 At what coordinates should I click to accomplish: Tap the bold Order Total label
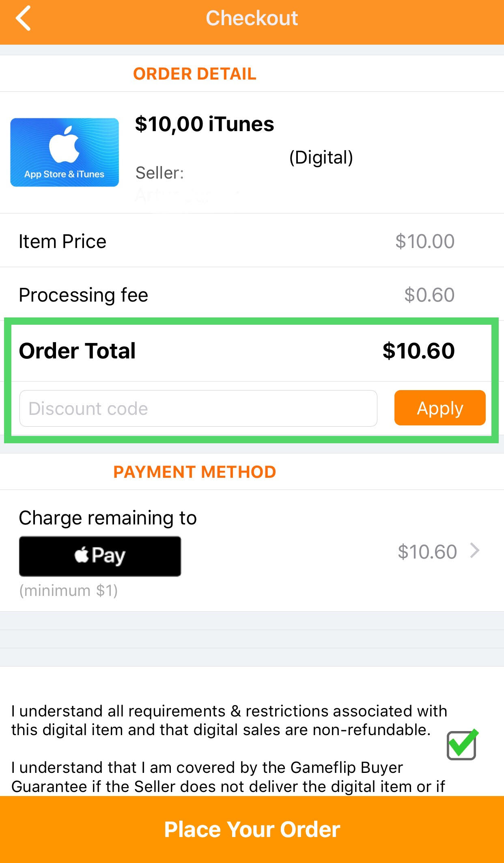tap(77, 351)
